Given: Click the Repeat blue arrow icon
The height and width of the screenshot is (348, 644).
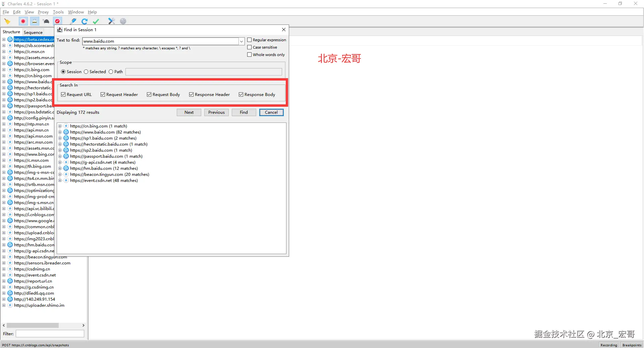Looking at the screenshot, I should click(x=85, y=21).
